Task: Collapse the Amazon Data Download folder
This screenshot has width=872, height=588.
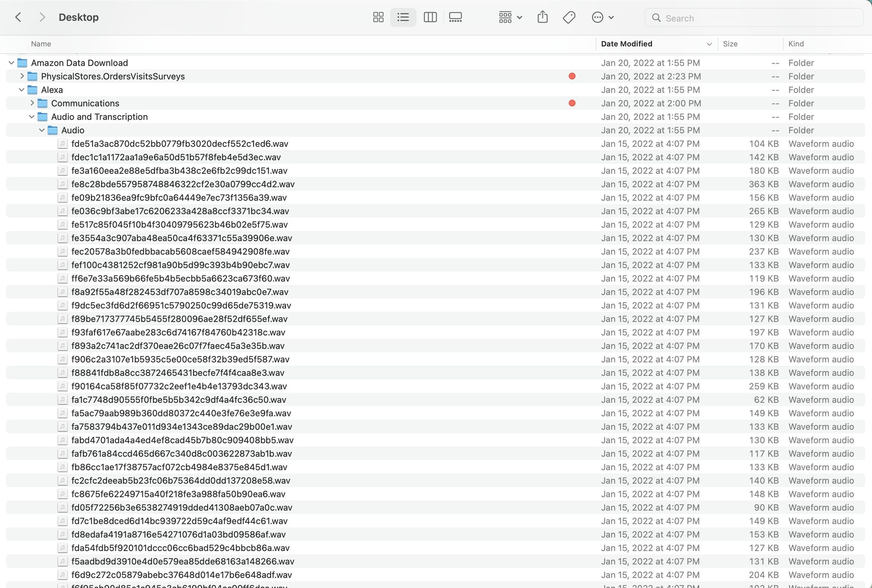Action: [x=11, y=63]
